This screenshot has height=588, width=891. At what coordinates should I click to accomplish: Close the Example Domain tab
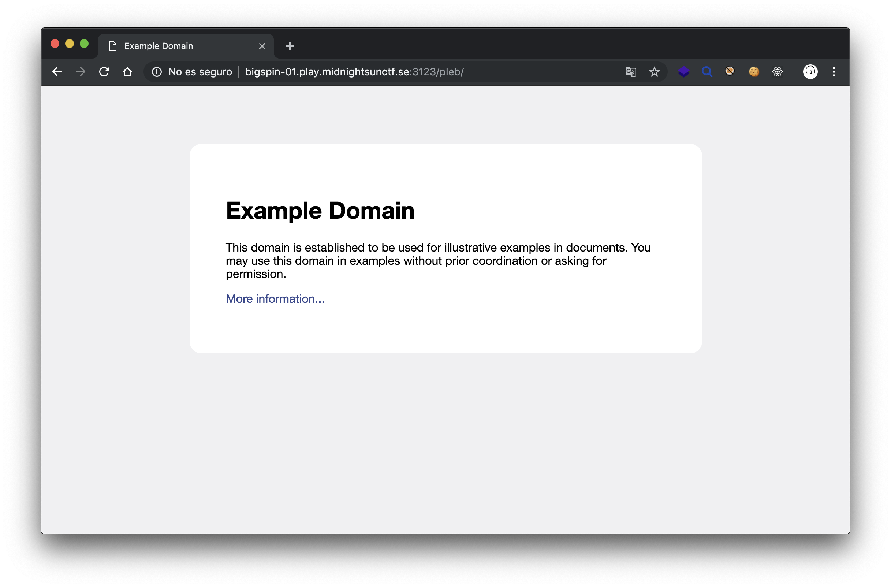262,46
